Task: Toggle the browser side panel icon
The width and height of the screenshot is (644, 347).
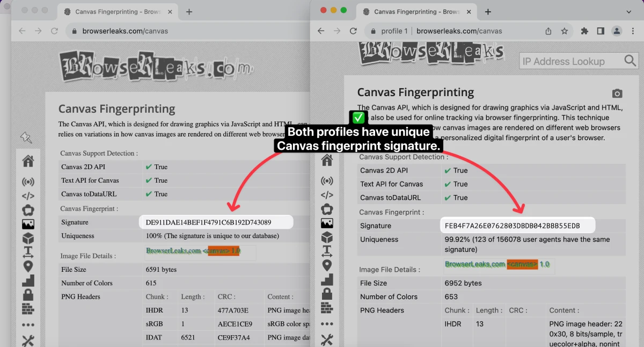Action: [x=601, y=31]
